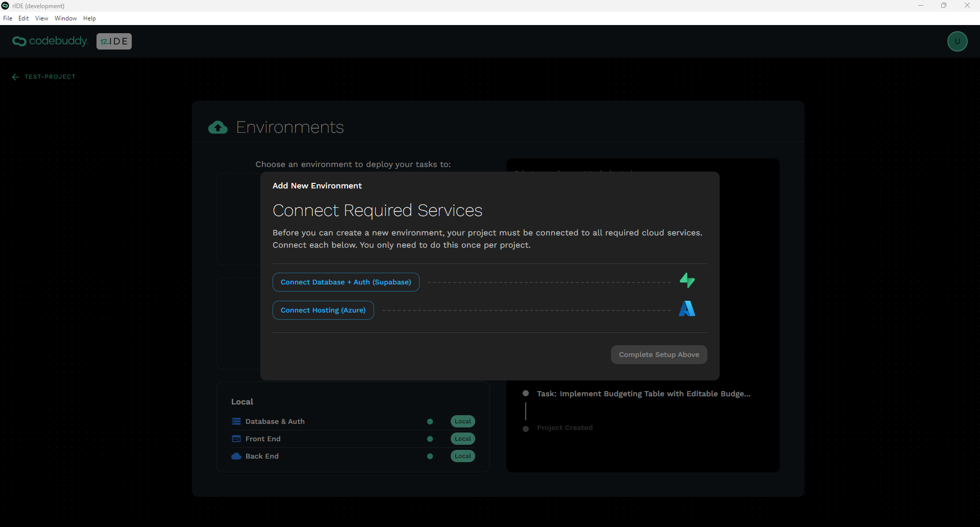Select the Project Created timeline entry
Viewport: 980px width, 527px height.
tap(565, 428)
